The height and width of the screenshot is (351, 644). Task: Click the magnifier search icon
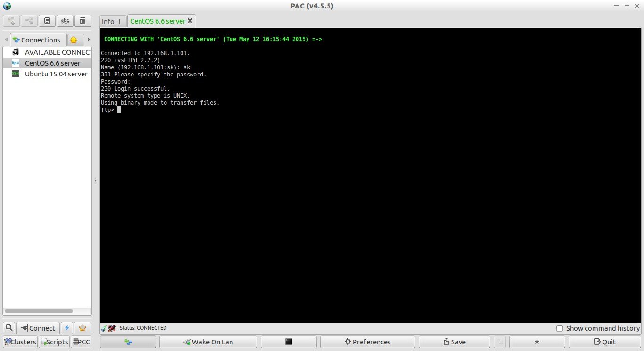9,328
